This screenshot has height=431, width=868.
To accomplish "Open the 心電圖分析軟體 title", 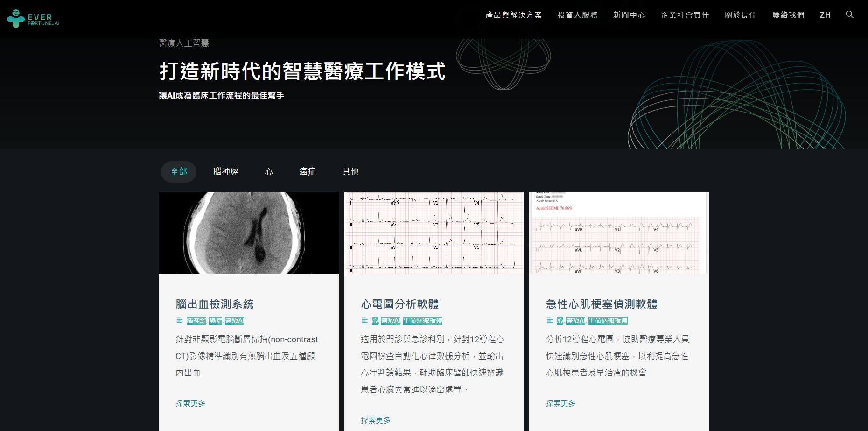I will pos(400,304).
